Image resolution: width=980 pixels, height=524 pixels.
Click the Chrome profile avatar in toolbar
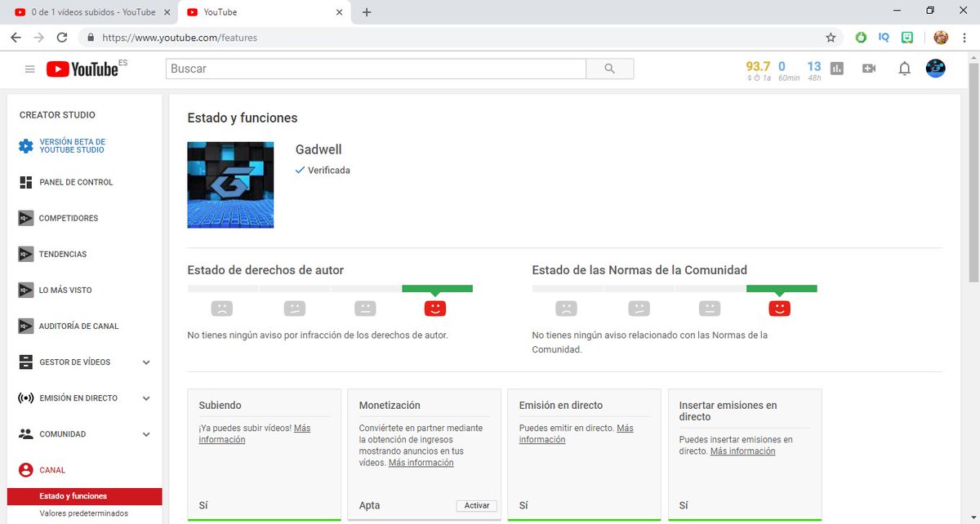941,38
